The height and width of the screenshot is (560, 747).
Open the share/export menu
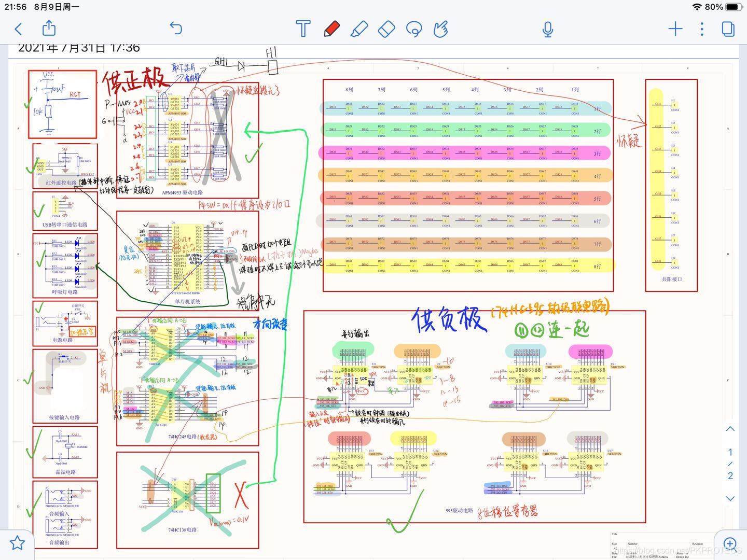49,27
